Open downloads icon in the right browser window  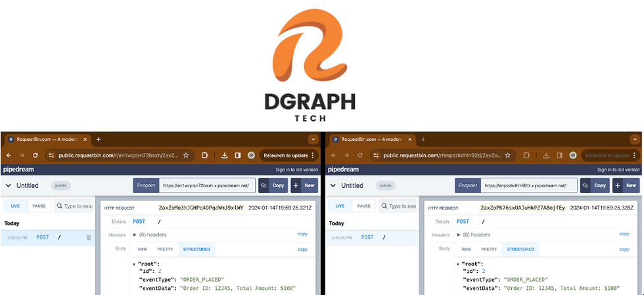click(546, 155)
